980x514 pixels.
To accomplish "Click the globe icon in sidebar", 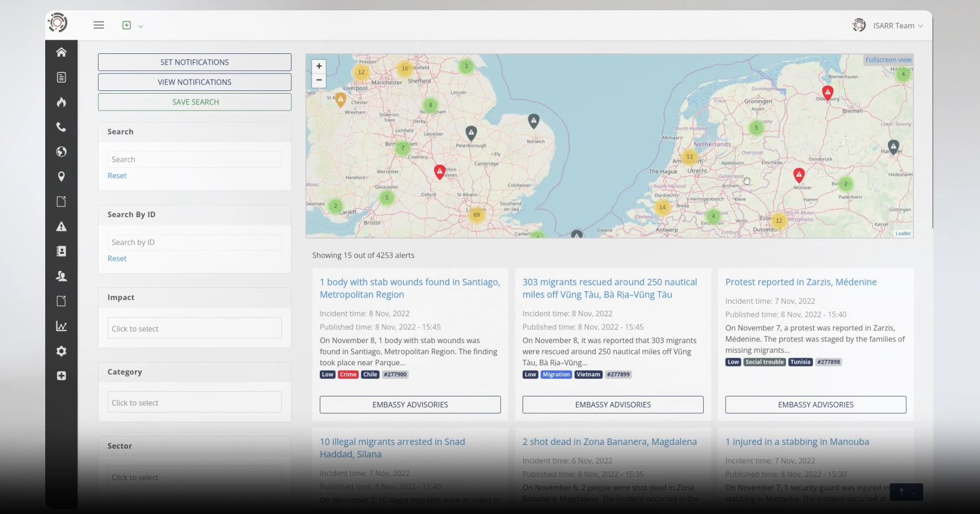I will click(x=61, y=152).
